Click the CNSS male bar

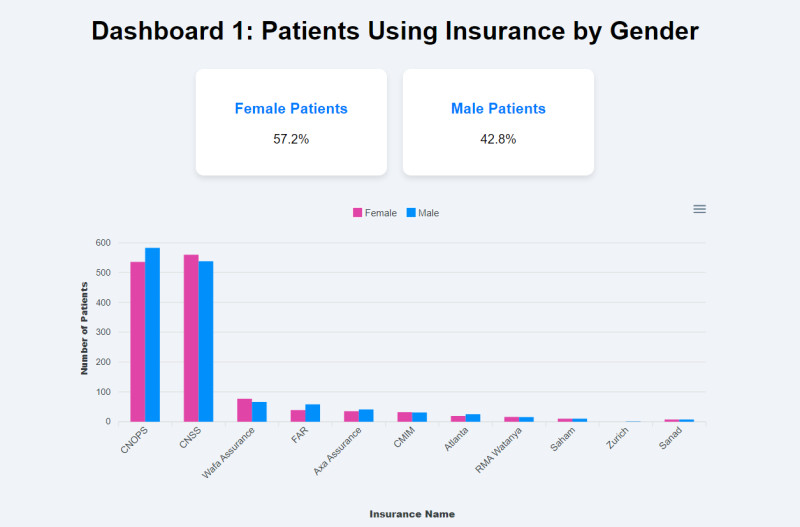(206, 341)
